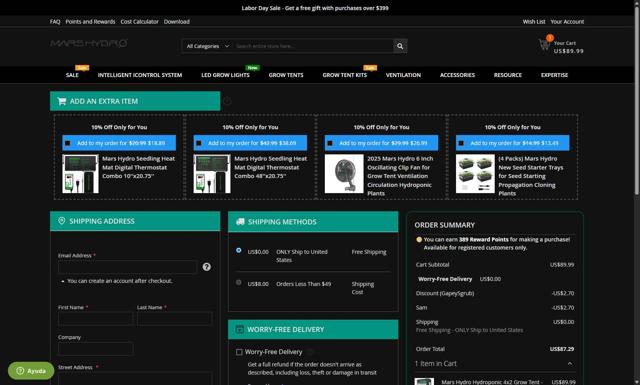Click the Company input field
640x385 pixels.
[96, 349]
